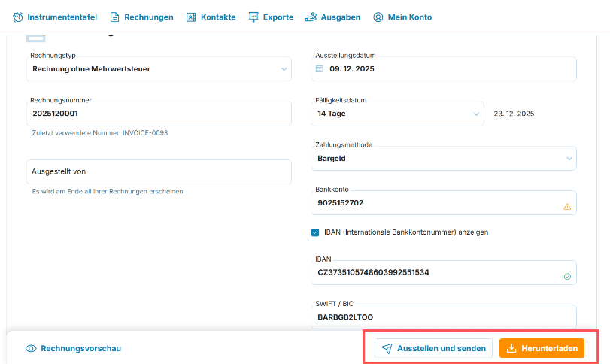
Task: Click the SWIFT / BIC field
Action: click(444, 317)
